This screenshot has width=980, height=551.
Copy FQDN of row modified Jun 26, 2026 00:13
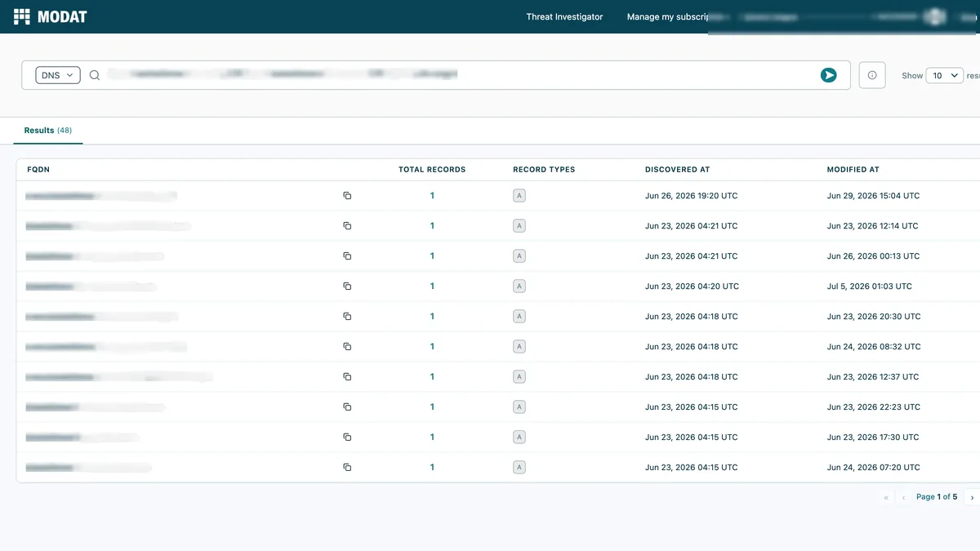pos(347,256)
